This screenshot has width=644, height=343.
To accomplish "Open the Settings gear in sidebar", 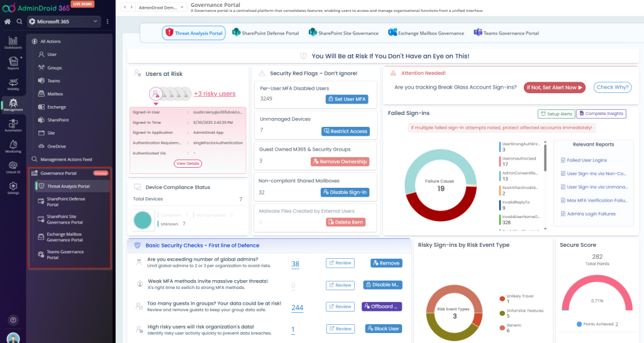I will [13, 188].
